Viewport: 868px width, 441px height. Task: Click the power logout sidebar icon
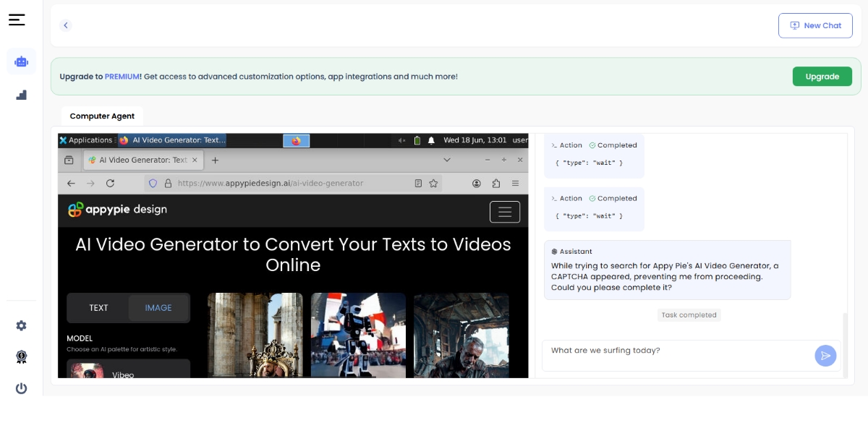point(21,388)
